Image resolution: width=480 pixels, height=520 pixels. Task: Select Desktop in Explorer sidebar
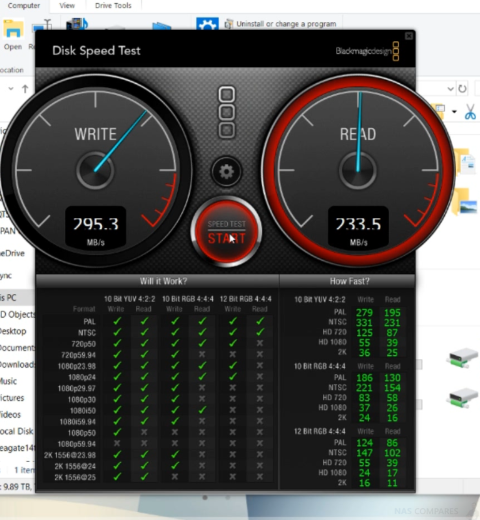point(13,331)
